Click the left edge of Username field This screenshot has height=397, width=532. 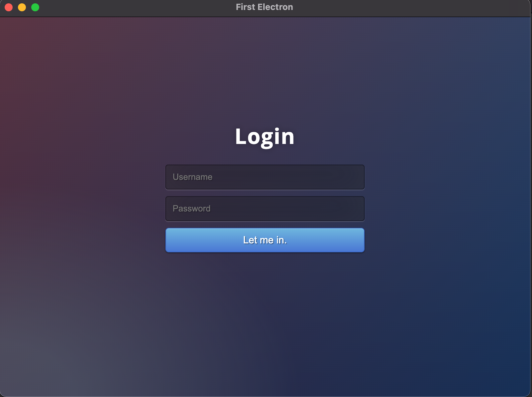[x=169, y=177]
